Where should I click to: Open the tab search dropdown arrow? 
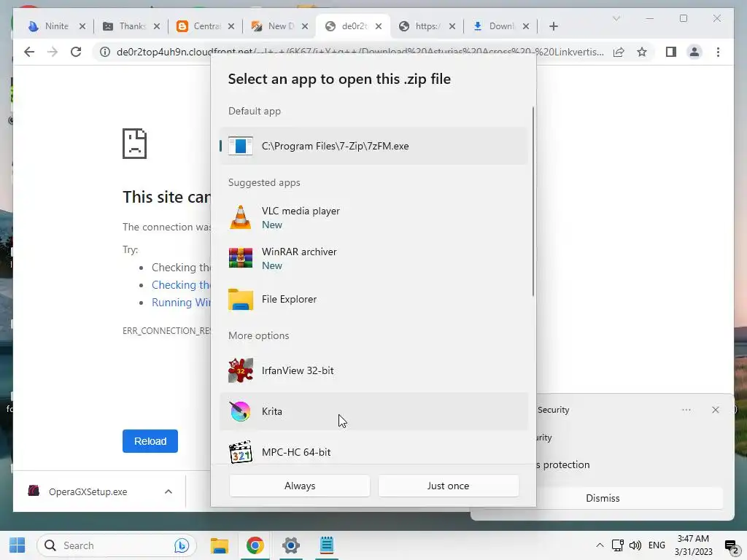(x=616, y=18)
